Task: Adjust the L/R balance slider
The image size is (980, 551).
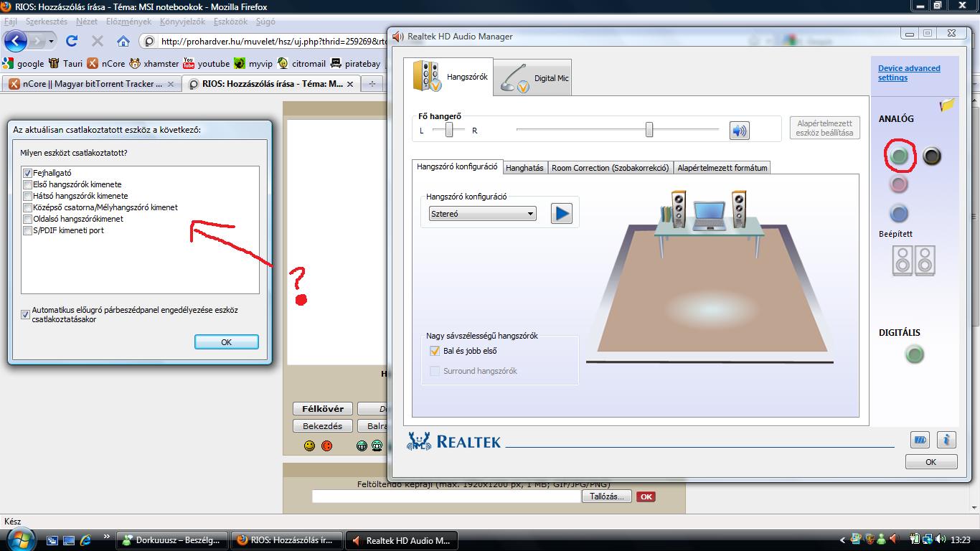Action: [x=449, y=130]
